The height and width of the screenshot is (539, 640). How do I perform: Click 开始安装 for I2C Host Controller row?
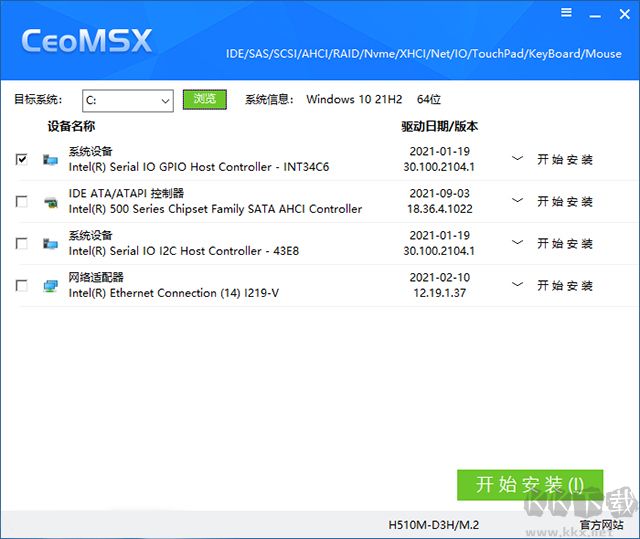[x=564, y=244]
